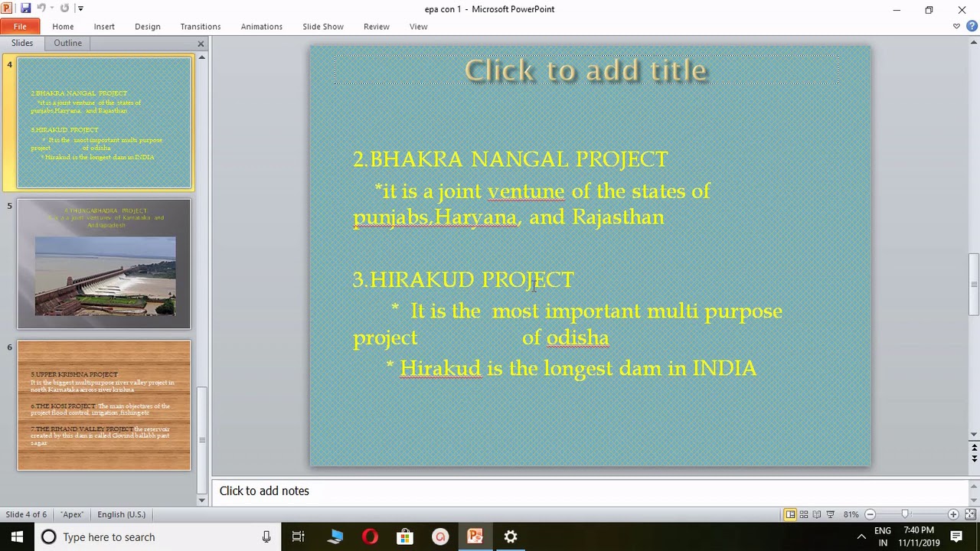Click slide thumbnail pane scroll up arrow
The height and width of the screenshot is (551, 980).
[202, 57]
